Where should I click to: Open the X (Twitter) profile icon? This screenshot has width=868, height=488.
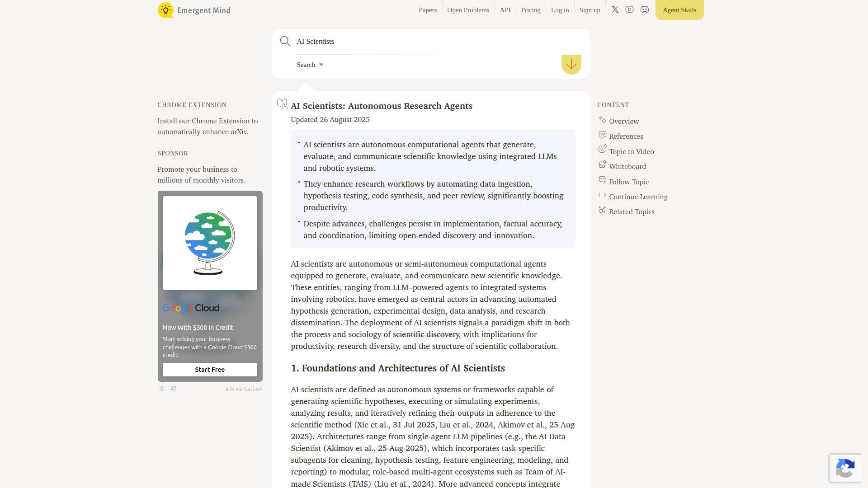(x=615, y=9)
